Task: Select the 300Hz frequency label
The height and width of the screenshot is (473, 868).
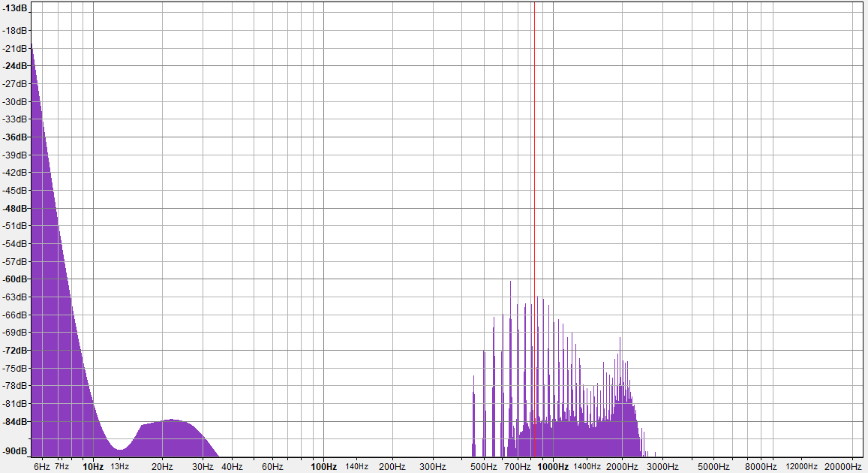Action: click(433, 467)
